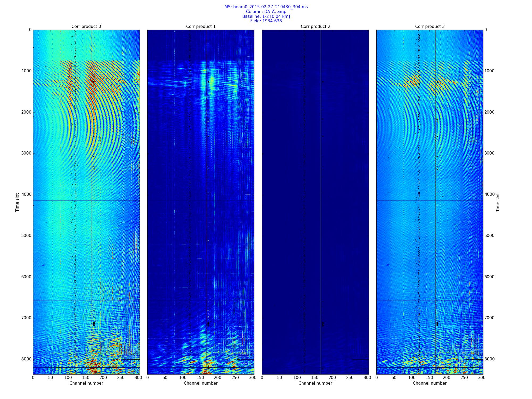Click the 8000 tick on right axis
Screen dimensions: 532x399
pyautogui.click(x=489, y=359)
